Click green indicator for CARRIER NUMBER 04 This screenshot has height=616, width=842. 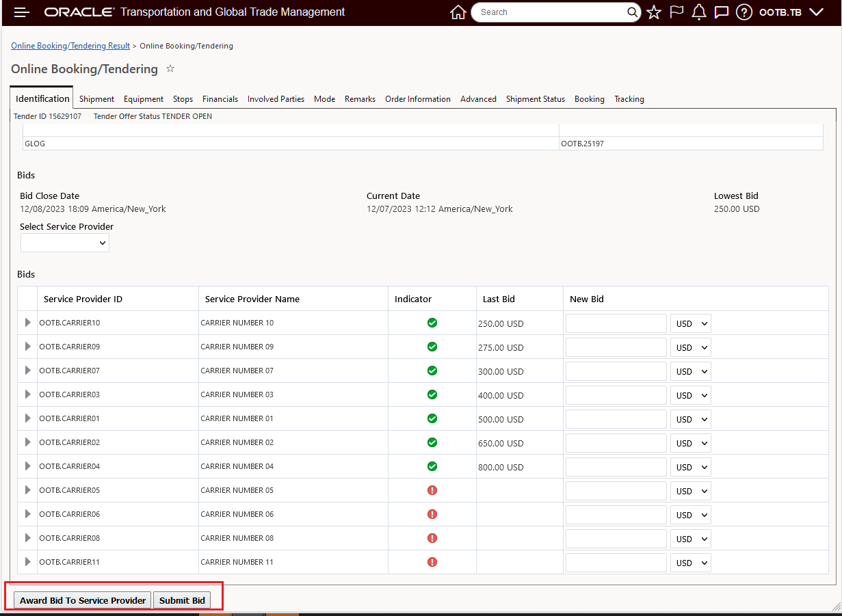(432, 466)
